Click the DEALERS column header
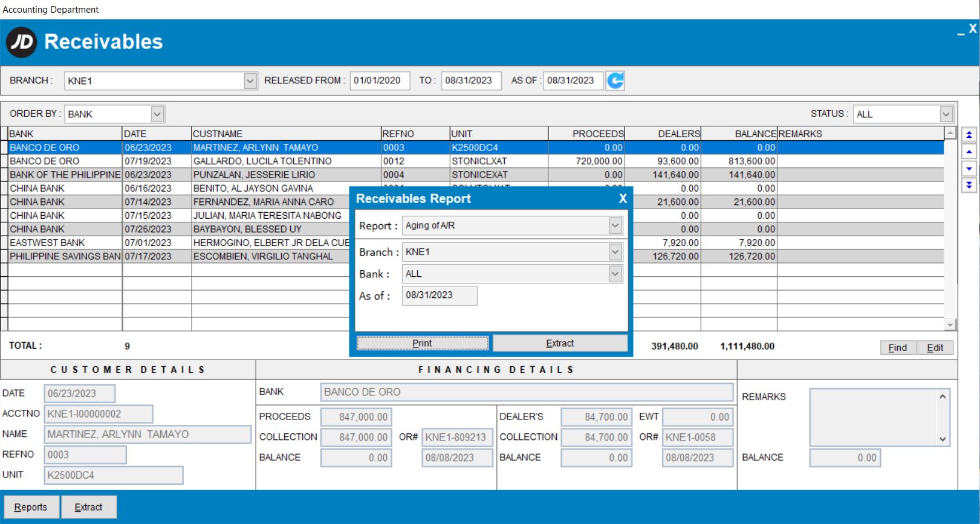 [x=663, y=134]
